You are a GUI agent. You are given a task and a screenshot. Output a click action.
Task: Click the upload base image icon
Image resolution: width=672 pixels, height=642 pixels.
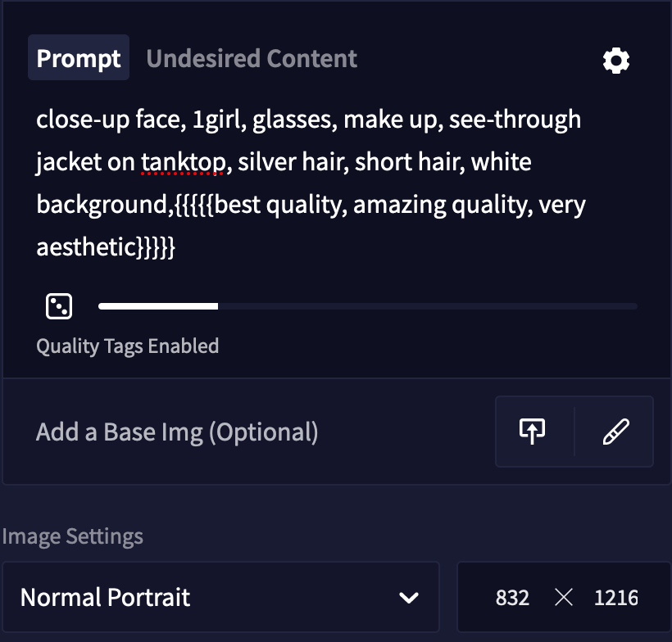click(x=533, y=431)
